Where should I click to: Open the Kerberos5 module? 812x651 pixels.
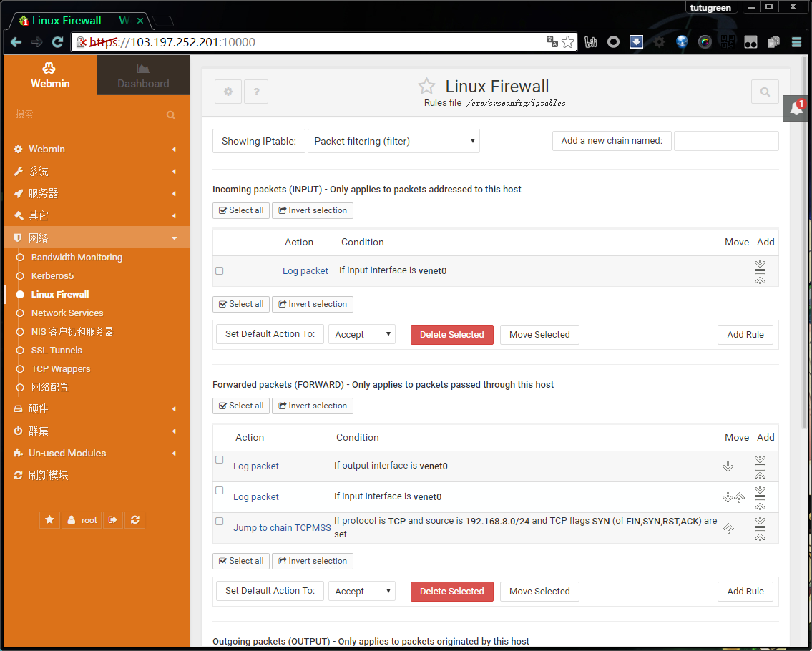coord(52,275)
